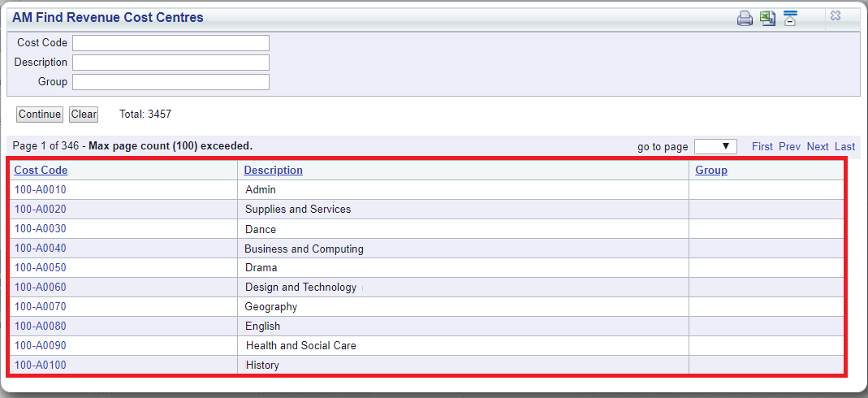
Task: Collapse the search panel icon
Action: tap(790, 18)
